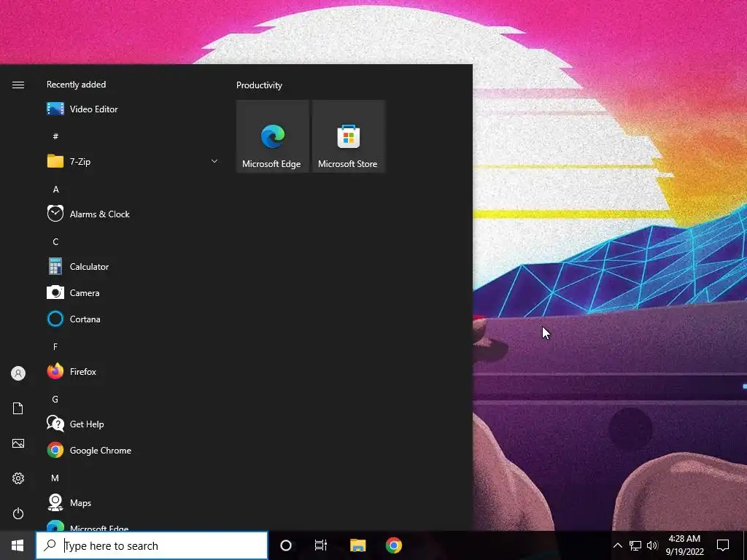Launch Firefox from the app list
The height and width of the screenshot is (560, 747).
click(133, 371)
